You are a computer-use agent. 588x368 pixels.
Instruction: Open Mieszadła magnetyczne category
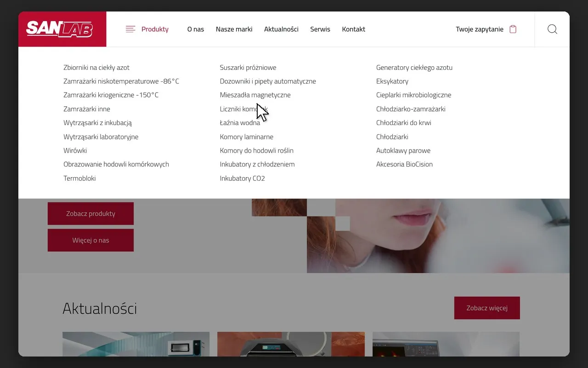tap(255, 95)
